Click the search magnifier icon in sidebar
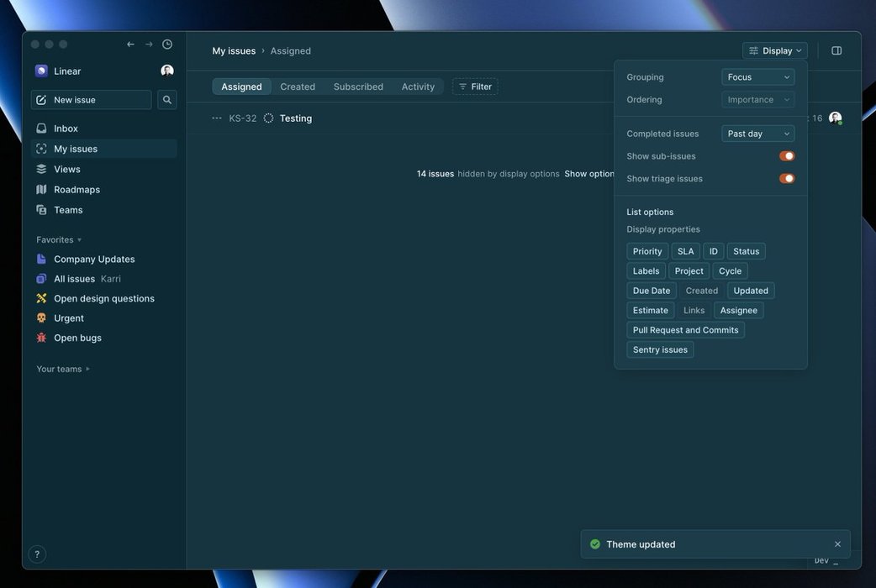 167,100
